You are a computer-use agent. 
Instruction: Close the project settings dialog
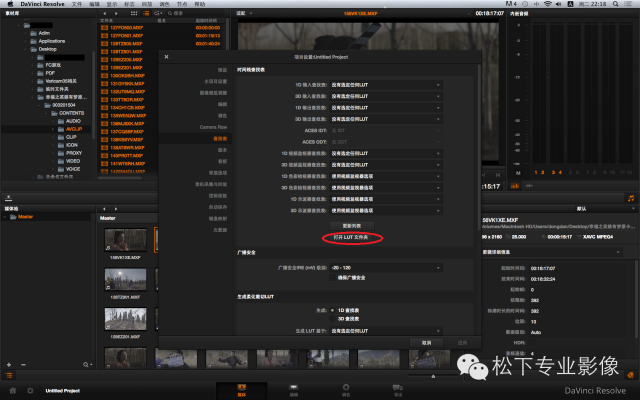[x=166, y=57]
